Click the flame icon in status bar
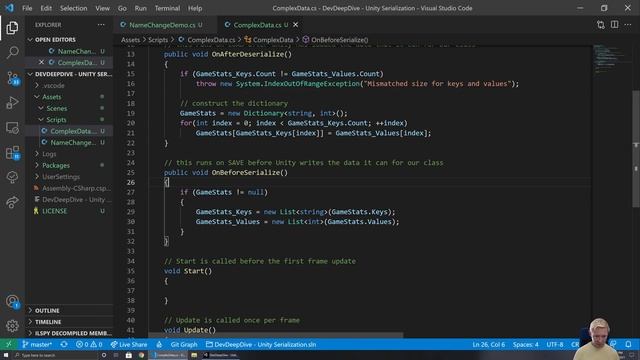The width and height of the screenshot is (640, 360). tap(159, 344)
